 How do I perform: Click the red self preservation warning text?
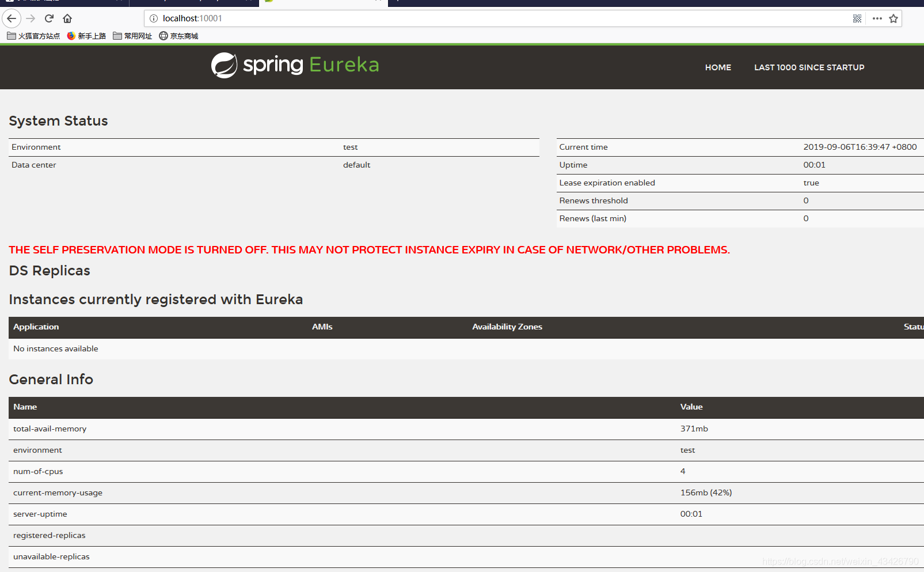369,250
